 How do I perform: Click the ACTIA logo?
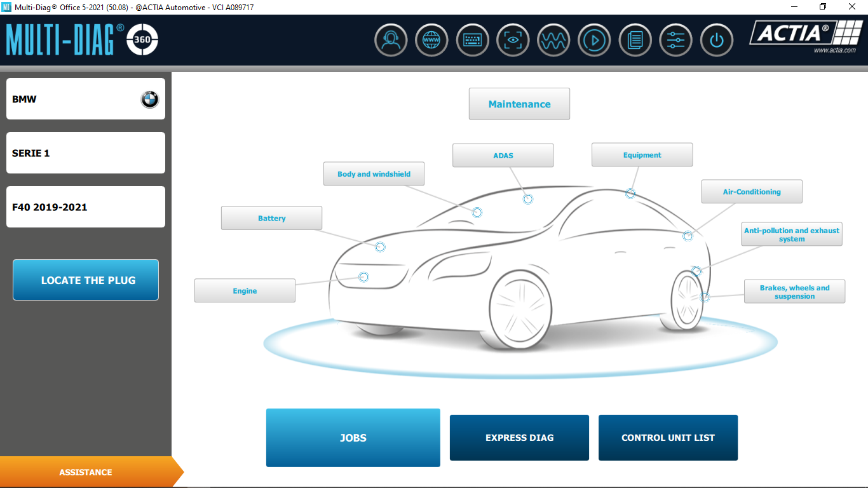point(803,36)
